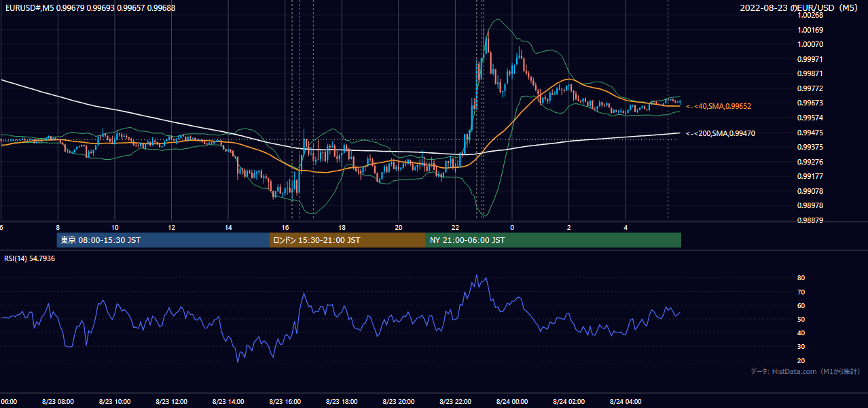Screen dimensions: 868x408
Task: Click the bottom date label 8/24 02:00
Action: point(569,402)
